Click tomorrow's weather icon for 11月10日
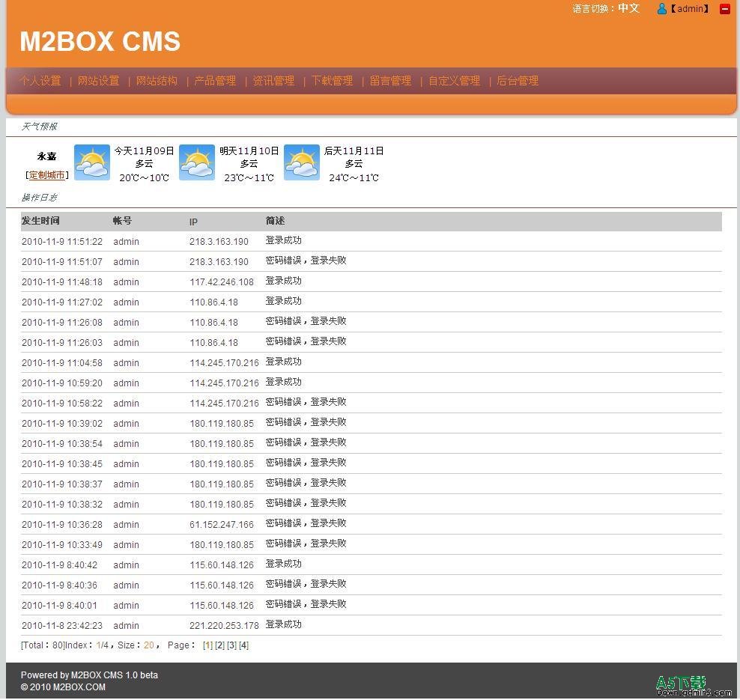Viewport: 740px width, 700px height. tap(197, 162)
